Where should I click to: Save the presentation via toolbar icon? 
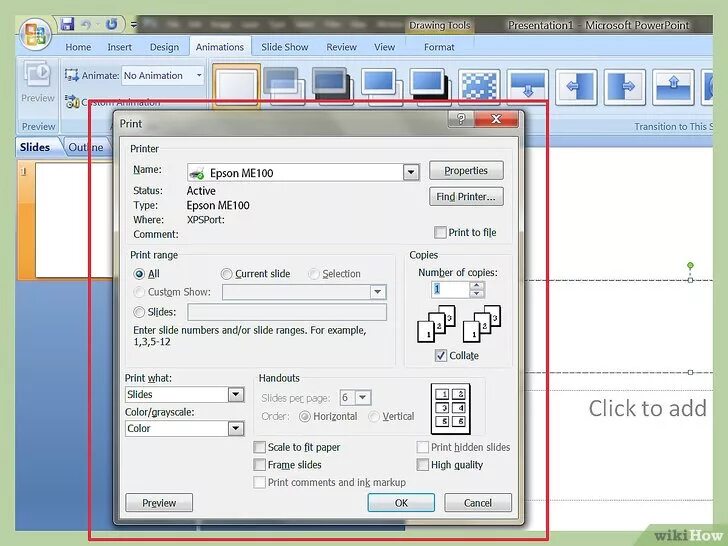(67, 24)
